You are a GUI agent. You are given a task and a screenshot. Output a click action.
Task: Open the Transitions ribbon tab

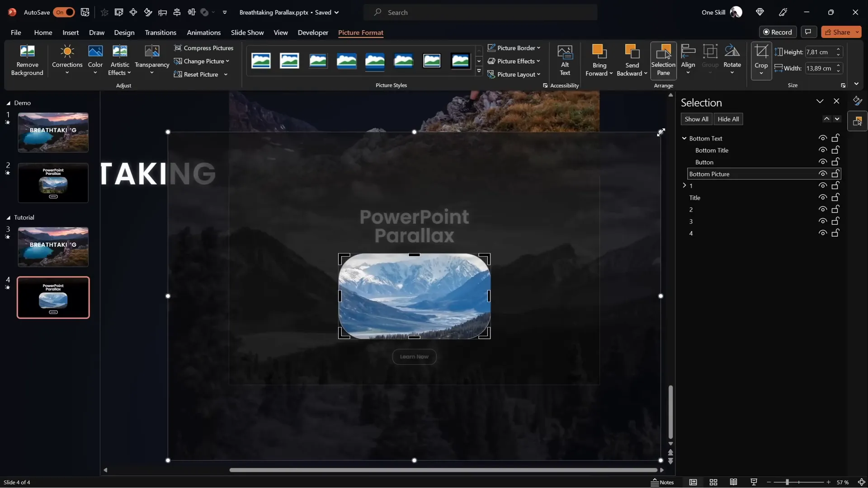(x=160, y=32)
